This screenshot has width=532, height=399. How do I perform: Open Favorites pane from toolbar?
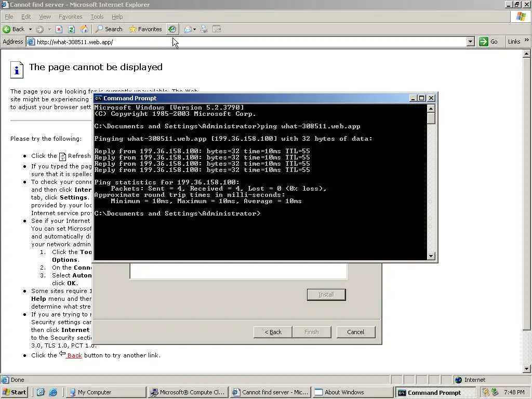pyautogui.click(x=145, y=29)
